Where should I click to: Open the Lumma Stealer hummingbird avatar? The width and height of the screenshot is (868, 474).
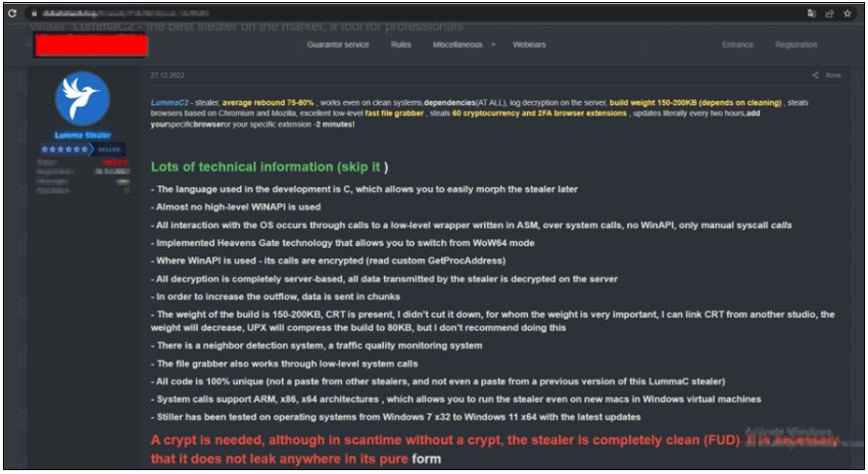pyautogui.click(x=83, y=98)
